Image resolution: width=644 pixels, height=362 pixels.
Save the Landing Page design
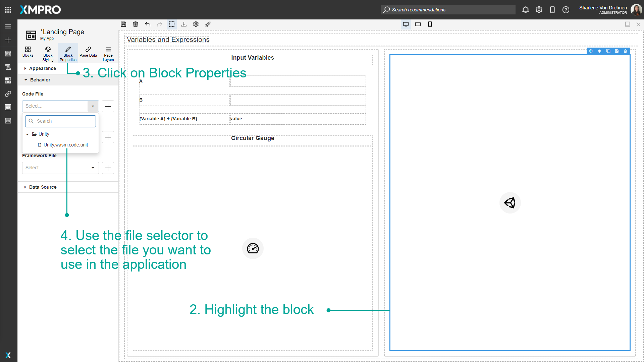click(x=123, y=24)
